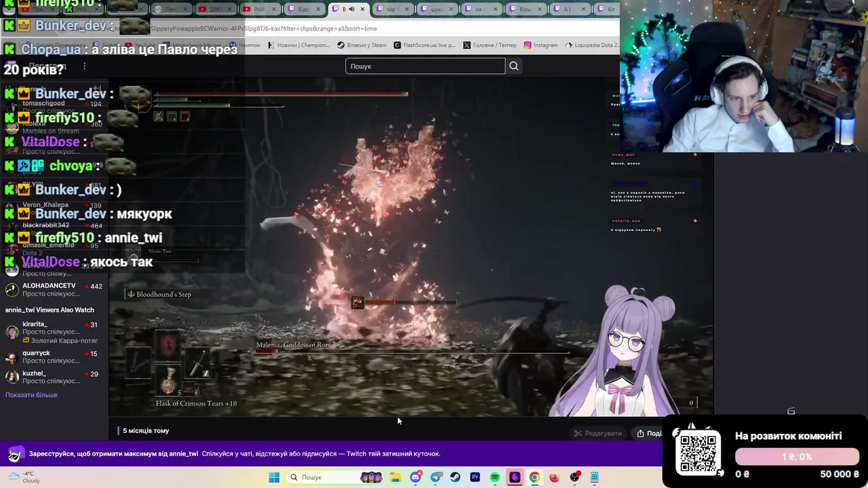Click the Elden Ring clip video player
The width and height of the screenshot is (868, 488).
[x=411, y=247]
